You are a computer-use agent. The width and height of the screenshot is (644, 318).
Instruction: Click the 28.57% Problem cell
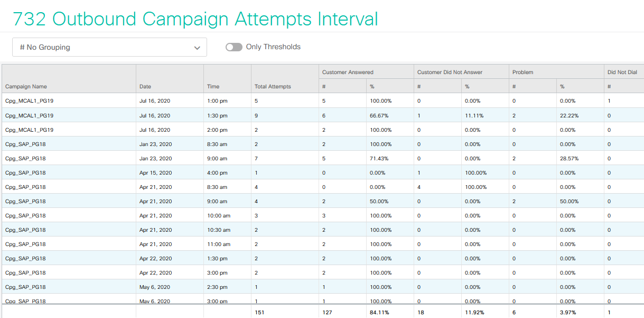coord(569,158)
